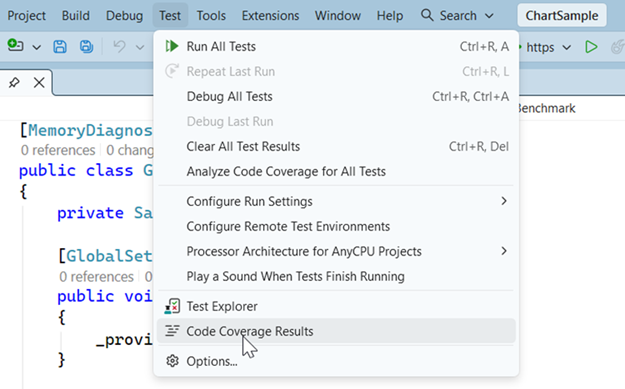Select Configure Remote Test Environments

(x=336, y=226)
